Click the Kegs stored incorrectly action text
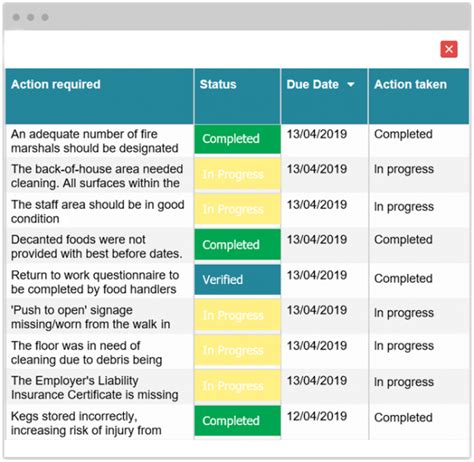474x462 pixels. pyautogui.click(x=86, y=423)
